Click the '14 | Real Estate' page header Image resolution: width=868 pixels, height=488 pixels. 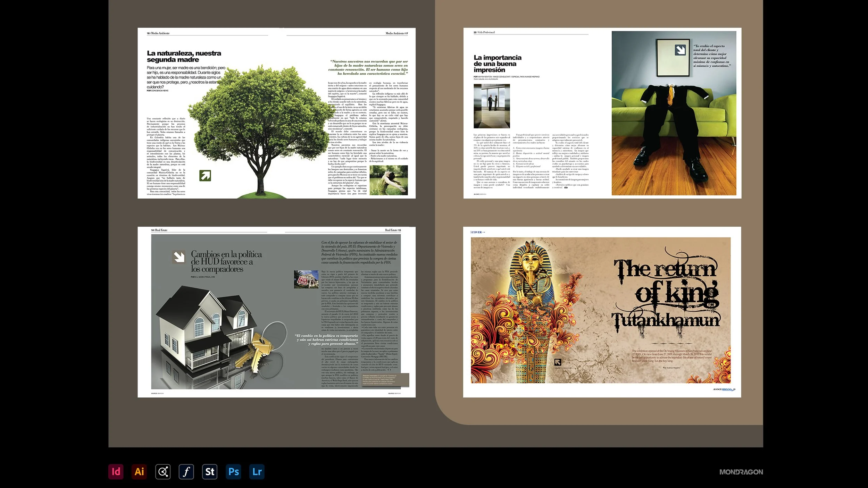coord(159,230)
